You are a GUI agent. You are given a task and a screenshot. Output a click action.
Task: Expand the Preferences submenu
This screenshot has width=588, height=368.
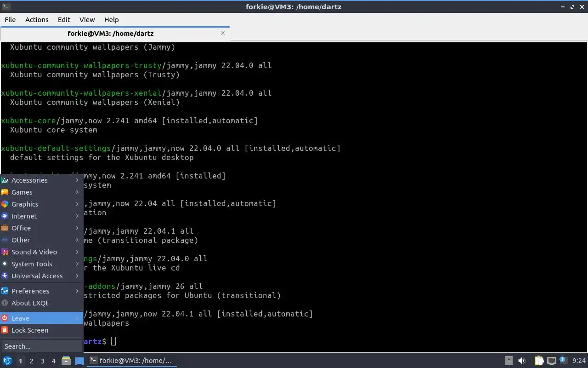click(x=41, y=291)
